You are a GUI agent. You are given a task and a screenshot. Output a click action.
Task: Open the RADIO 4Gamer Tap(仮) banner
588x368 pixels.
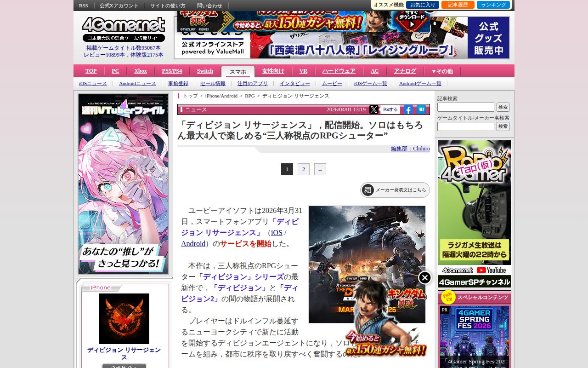[475, 214]
